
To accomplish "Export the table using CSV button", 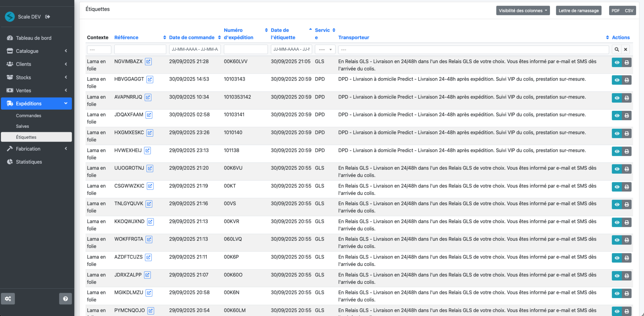I will click(x=629, y=11).
